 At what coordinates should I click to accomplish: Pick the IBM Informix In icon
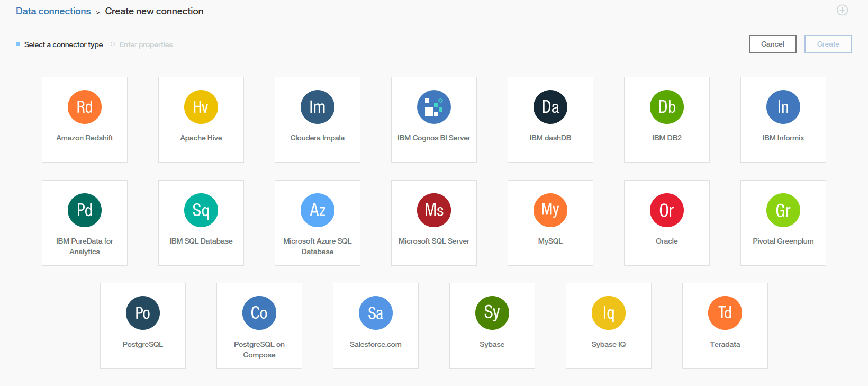(x=783, y=107)
